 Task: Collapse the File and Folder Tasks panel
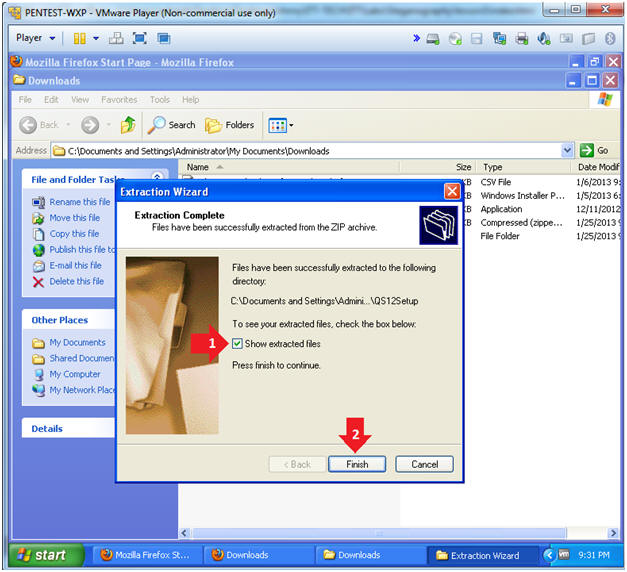(x=157, y=176)
